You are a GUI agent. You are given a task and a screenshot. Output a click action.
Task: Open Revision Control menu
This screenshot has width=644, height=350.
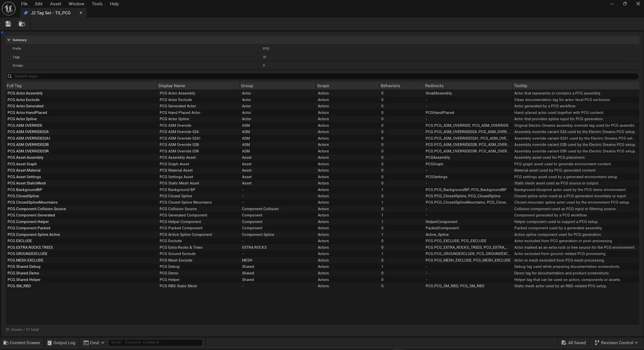(616, 343)
